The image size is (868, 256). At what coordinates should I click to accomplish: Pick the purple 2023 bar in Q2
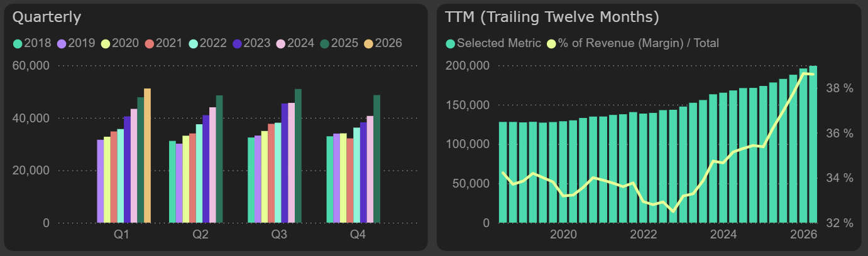pyautogui.click(x=206, y=169)
